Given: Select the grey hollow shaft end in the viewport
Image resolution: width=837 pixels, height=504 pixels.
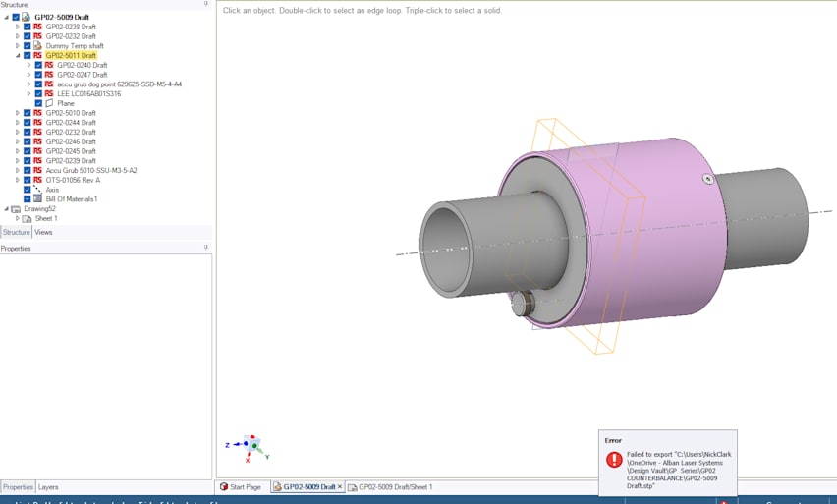Looking at the screenshot, I should (x=446, y=251).
